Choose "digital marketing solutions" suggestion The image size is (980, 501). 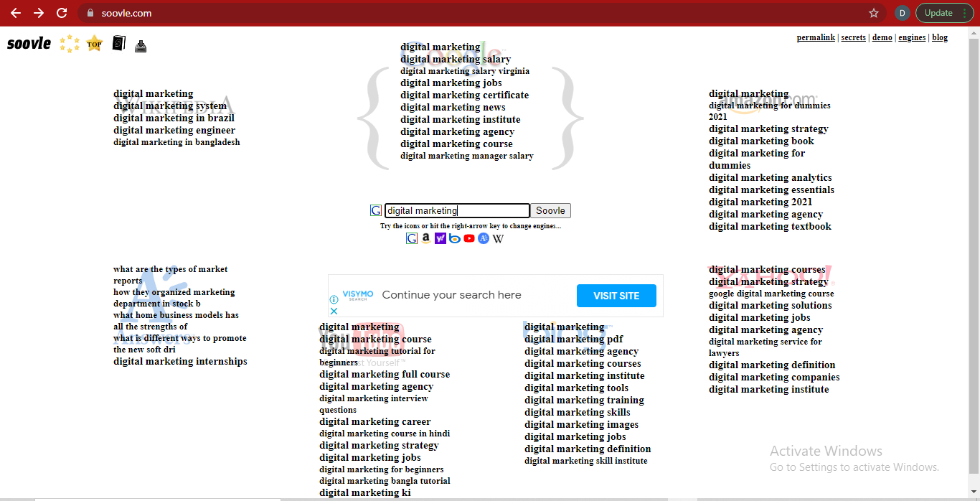771,305
